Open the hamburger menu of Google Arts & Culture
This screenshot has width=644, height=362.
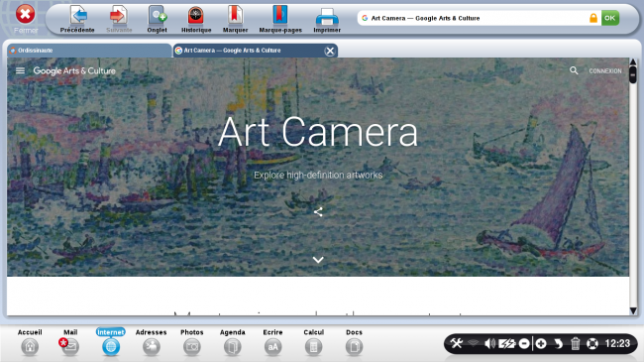point(20,70)
